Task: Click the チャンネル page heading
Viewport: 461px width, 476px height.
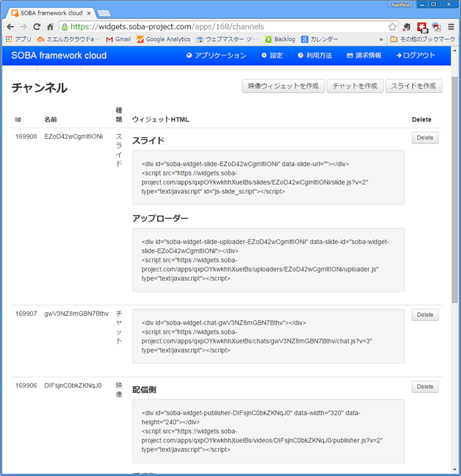Action: 40,88
